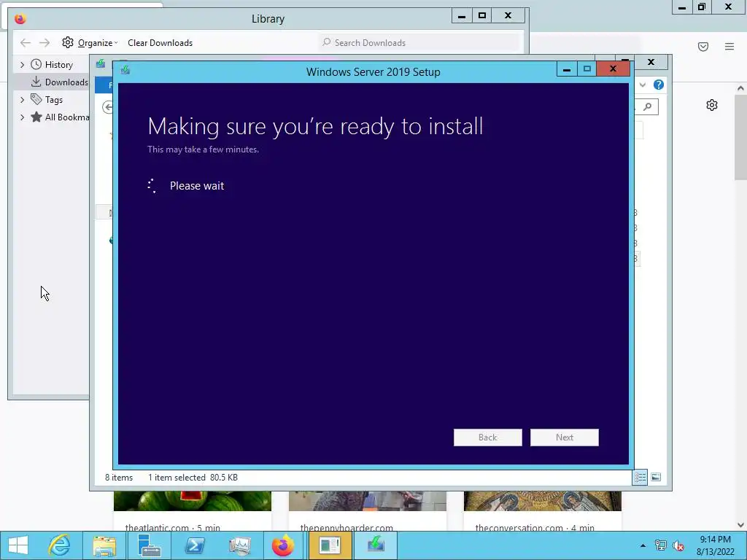Screen dimensions: 747x560
Task: Click the Next button in Setup
Action: tap(564, 437)
